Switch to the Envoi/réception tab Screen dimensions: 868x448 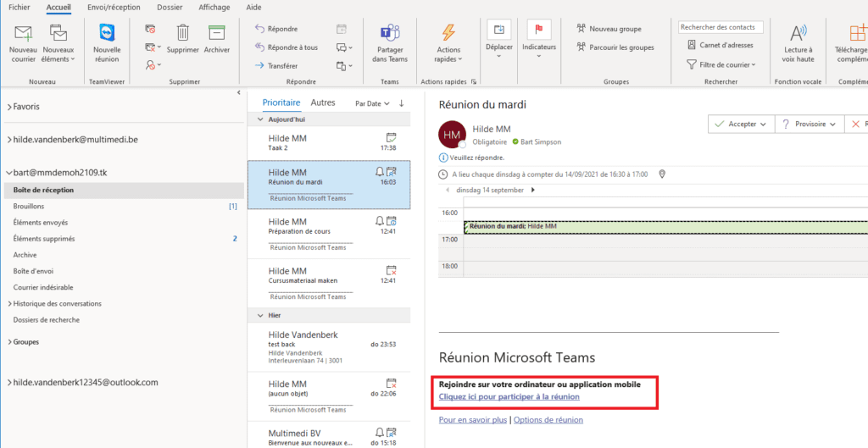114,8
